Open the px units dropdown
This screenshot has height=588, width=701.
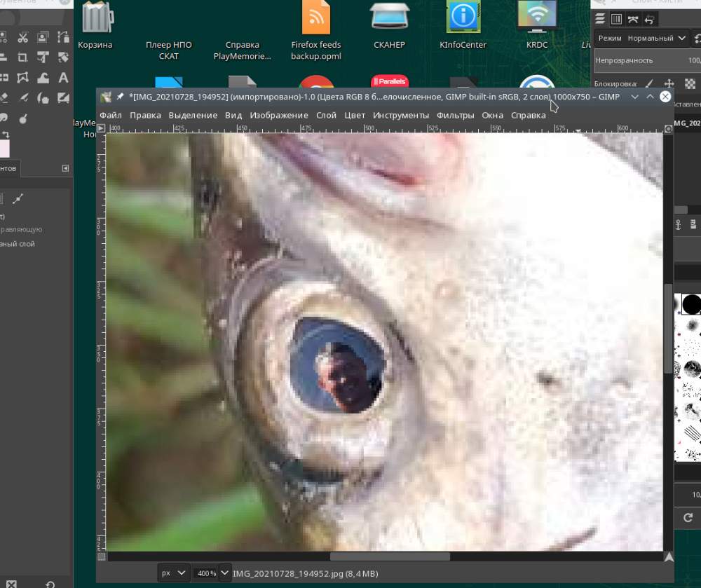173,573
